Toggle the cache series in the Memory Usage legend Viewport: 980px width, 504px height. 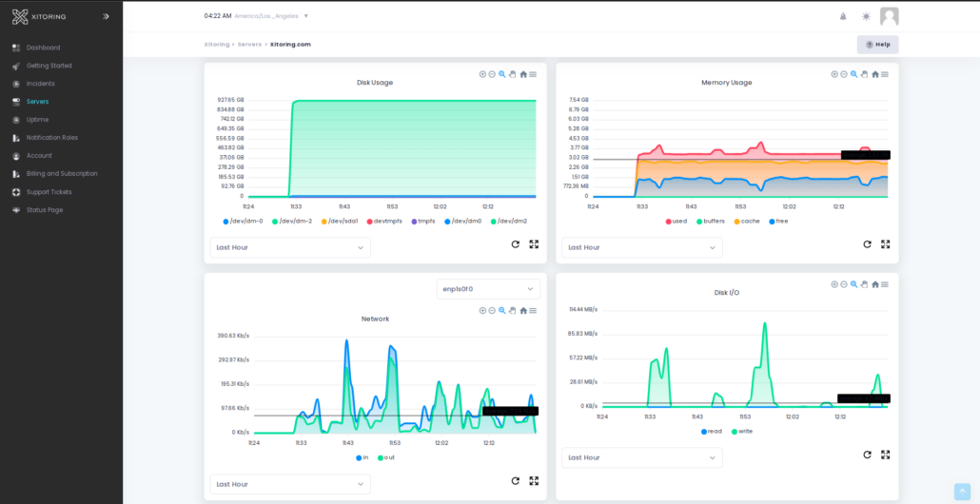(747, 221)
